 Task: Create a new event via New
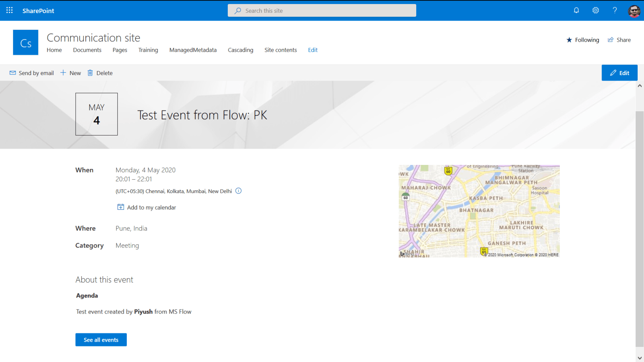tap(70, 73)
